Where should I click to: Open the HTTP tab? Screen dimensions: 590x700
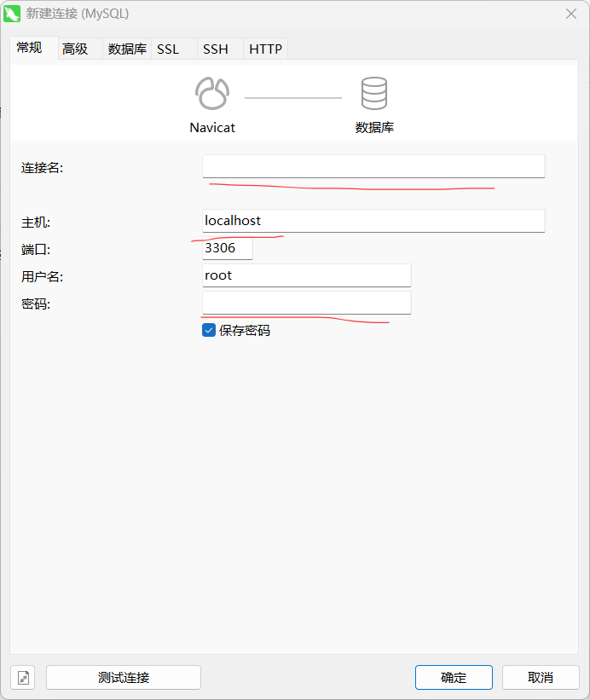tap(265, 49)
